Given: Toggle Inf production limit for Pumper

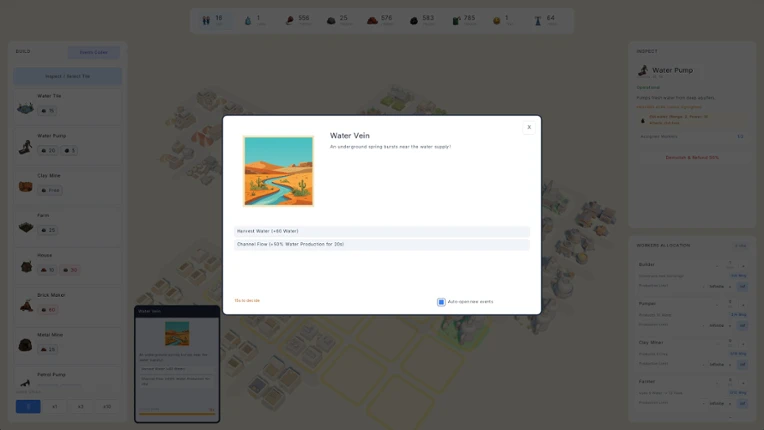Looking at the screenshot, I should click(x=742, y=325).
